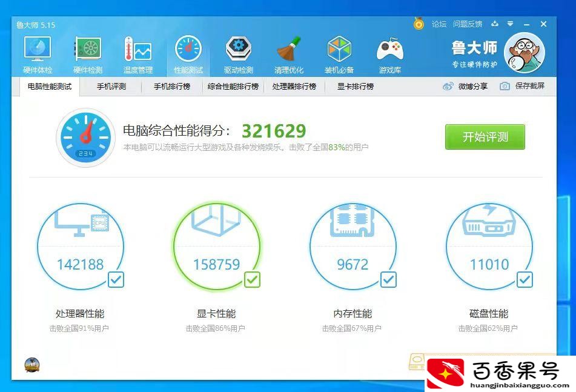576x392 pixels.
Task: Click the memory performance circle 9672
Action: click(x=353, y=247)
